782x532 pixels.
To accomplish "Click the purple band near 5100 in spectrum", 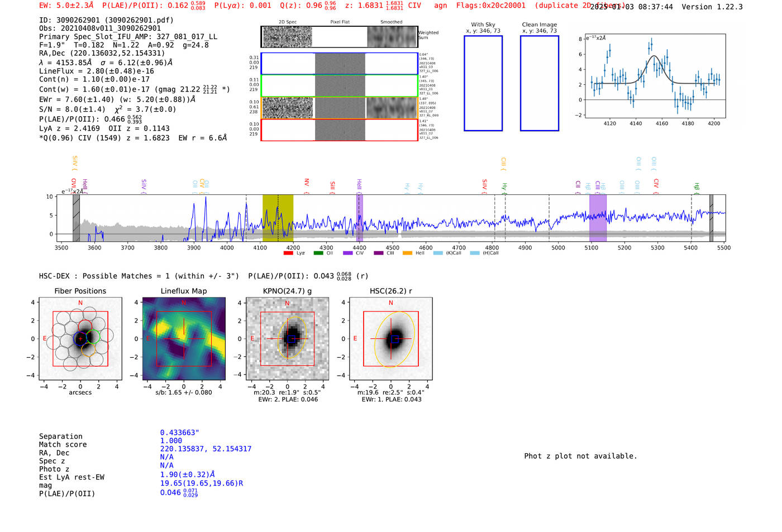I will pyautogui.click(x=598, y=218).
